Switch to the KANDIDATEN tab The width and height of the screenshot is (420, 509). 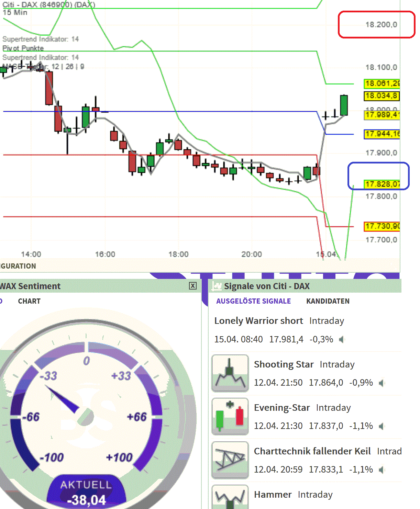pos(328,301)
